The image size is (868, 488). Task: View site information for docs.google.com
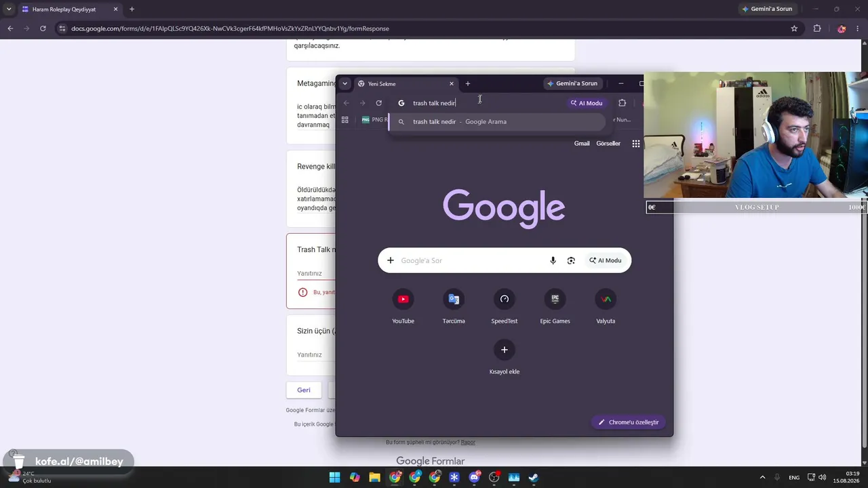point(62,28)
